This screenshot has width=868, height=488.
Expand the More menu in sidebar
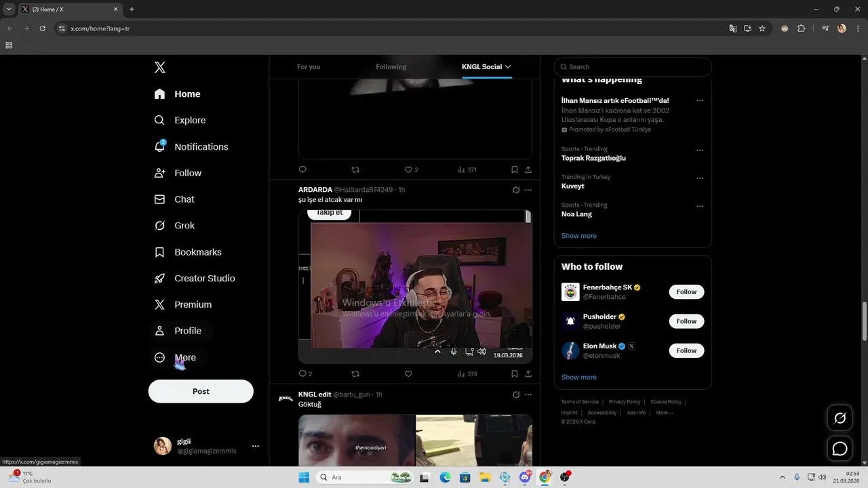point(175,357)
